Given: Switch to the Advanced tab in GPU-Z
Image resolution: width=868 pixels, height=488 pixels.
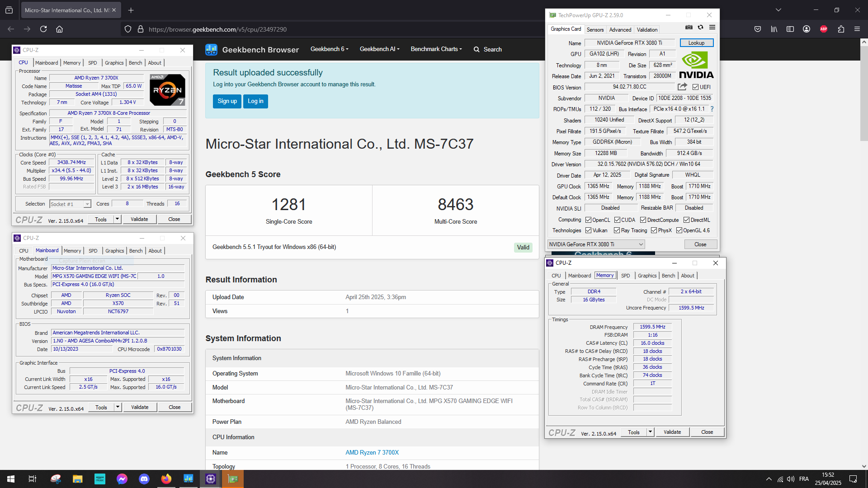Looking at the screenshot, I should [x=620, y=30].
